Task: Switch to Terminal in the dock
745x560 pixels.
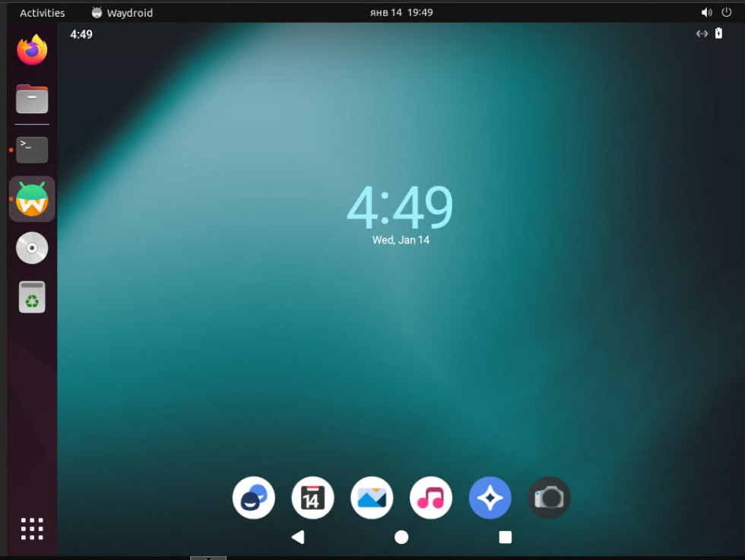Action: [x=32, y=150]
